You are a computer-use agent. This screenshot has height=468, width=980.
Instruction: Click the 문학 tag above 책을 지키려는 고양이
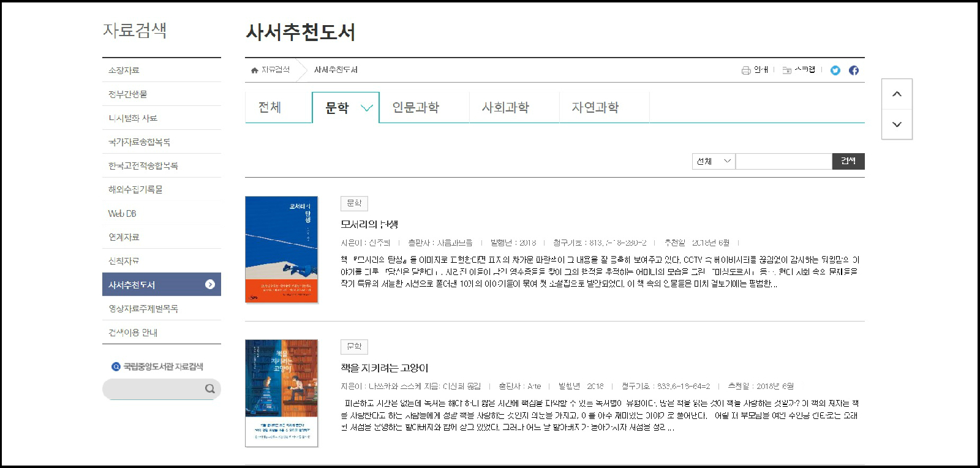tap(354, 346)
